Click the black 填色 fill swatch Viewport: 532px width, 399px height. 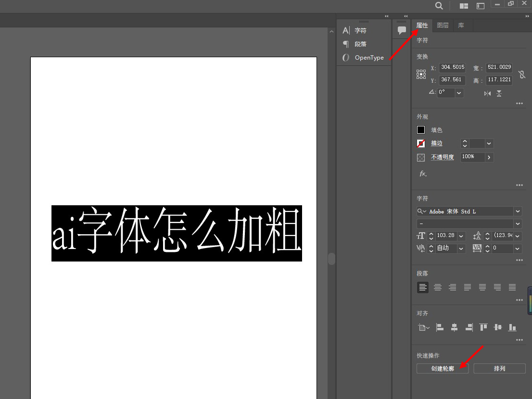pyautogui.click(x=421, y=130)
